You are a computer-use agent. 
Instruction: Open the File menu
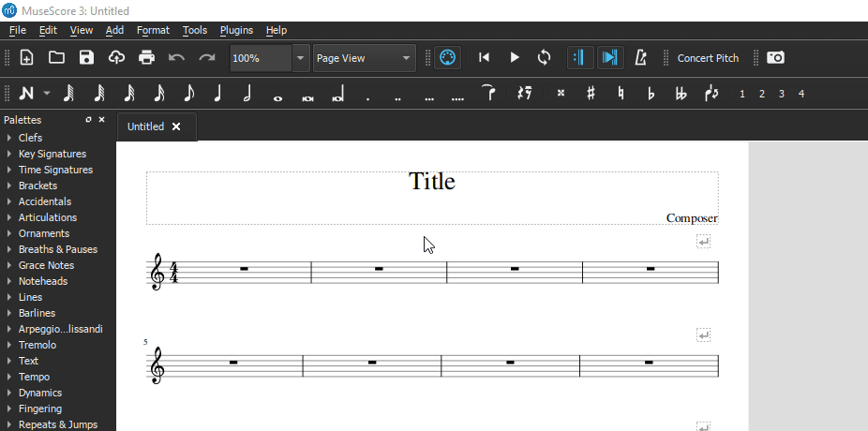(x=18, y=30)
